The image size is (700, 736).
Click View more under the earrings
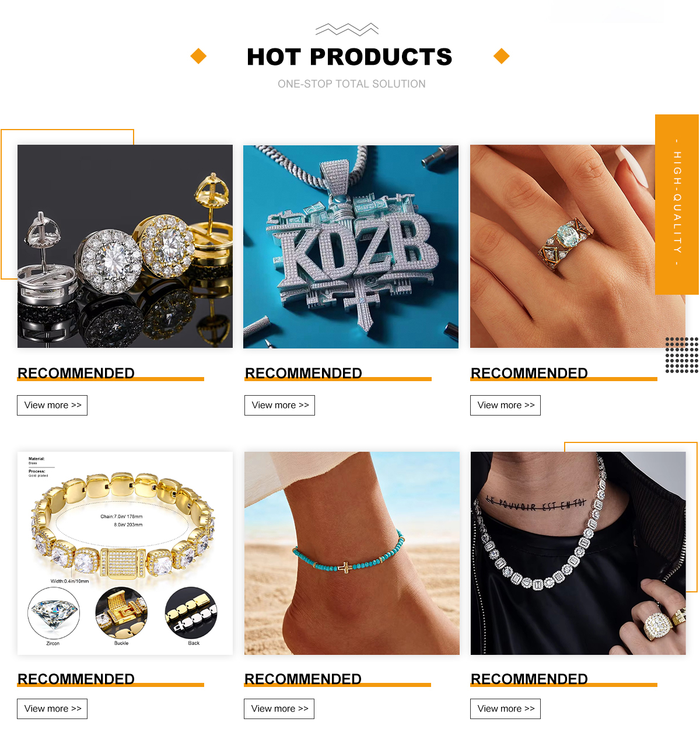(x=52, y=405)
